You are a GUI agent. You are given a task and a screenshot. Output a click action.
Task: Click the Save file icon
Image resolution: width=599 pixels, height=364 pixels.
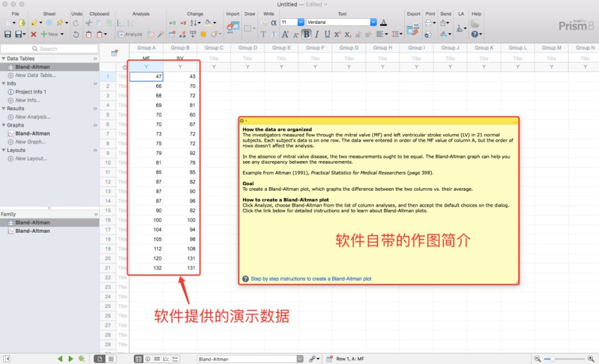pyautogui.click(x=8, y=34)
